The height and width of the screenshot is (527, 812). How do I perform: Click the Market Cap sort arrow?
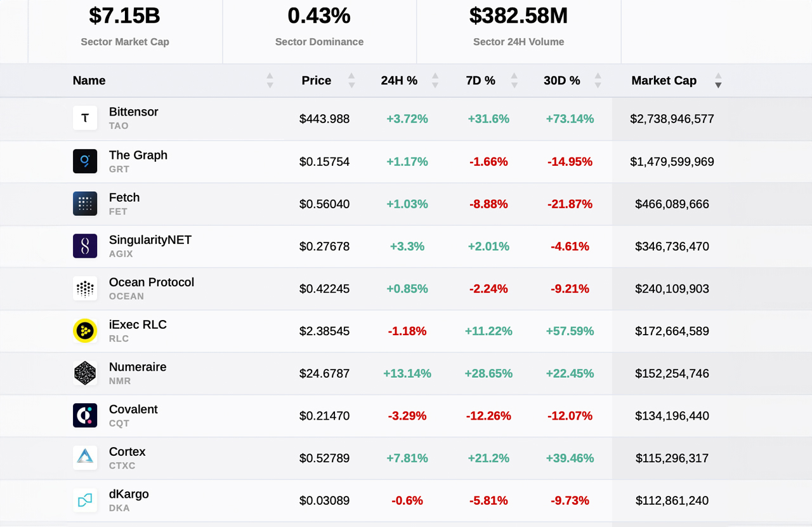tap(718, 81)
